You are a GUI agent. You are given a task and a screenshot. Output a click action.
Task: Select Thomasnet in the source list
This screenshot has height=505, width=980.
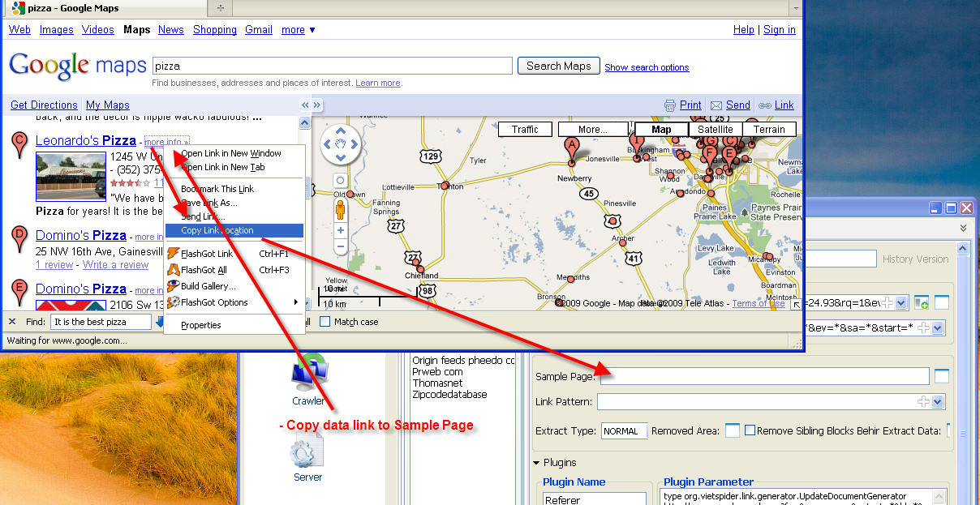pyautogui.click(x=437, y=383)
